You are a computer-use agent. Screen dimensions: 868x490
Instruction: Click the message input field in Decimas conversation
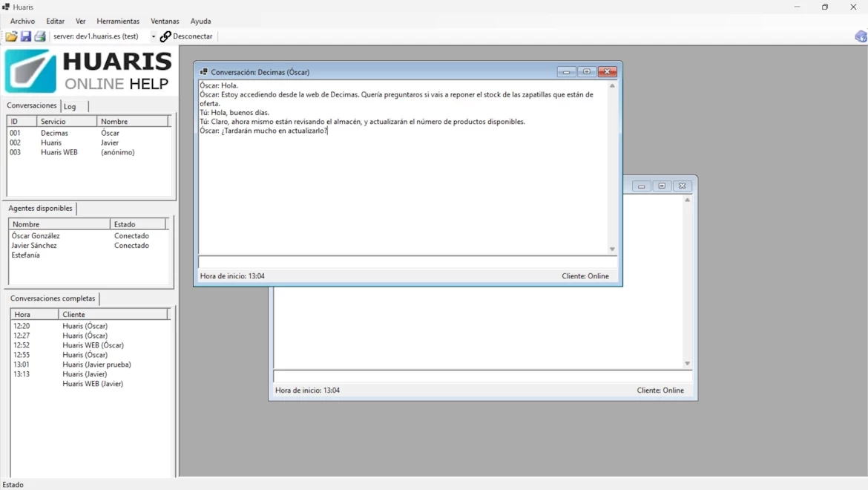[x=407, y=262]
